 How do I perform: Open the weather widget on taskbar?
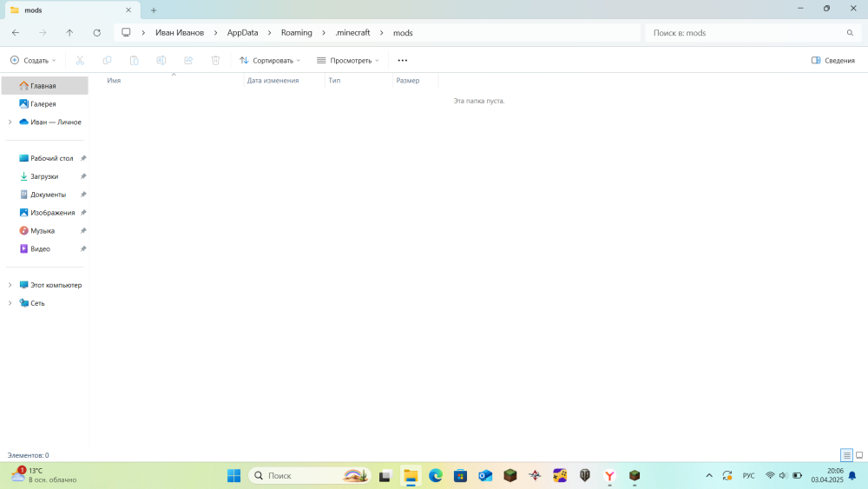click(x=44, y=475)
